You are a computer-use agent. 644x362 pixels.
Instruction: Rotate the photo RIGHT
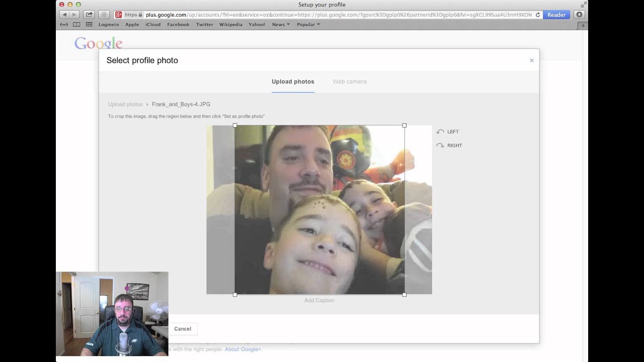tap(449, 145)
